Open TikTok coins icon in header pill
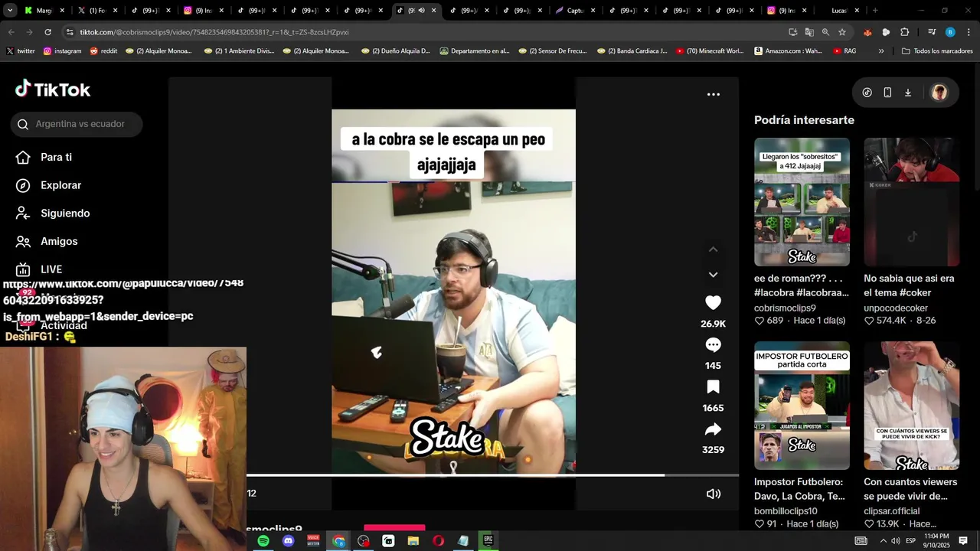980x551 pixels. pyautogui.click(x=867, y=93)
